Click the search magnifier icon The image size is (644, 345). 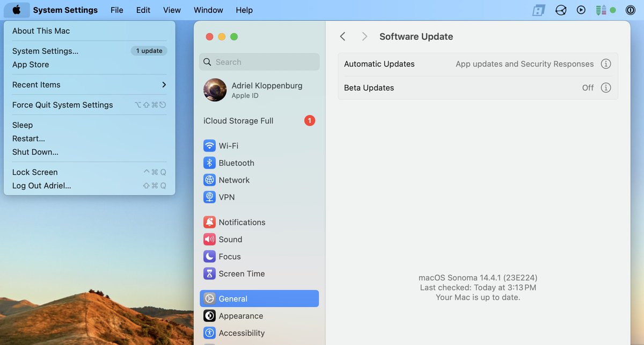point(207,62)
